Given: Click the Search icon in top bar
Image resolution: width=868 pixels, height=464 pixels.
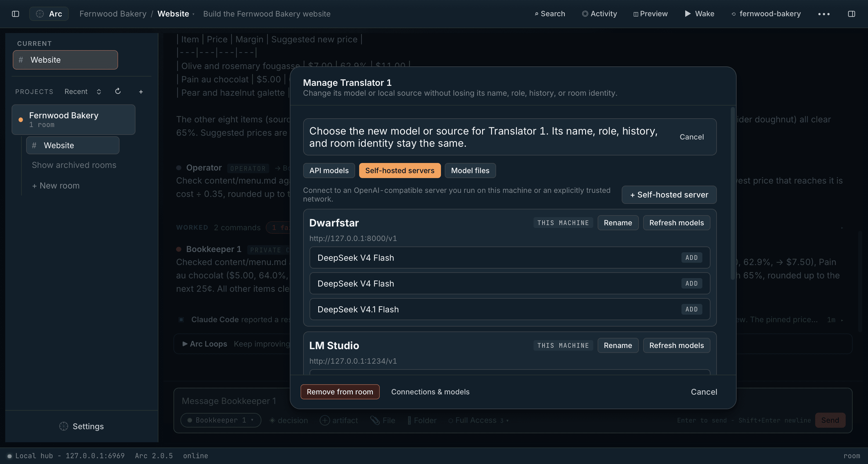Looking at the screenshot, I should [x=549, y=14].
